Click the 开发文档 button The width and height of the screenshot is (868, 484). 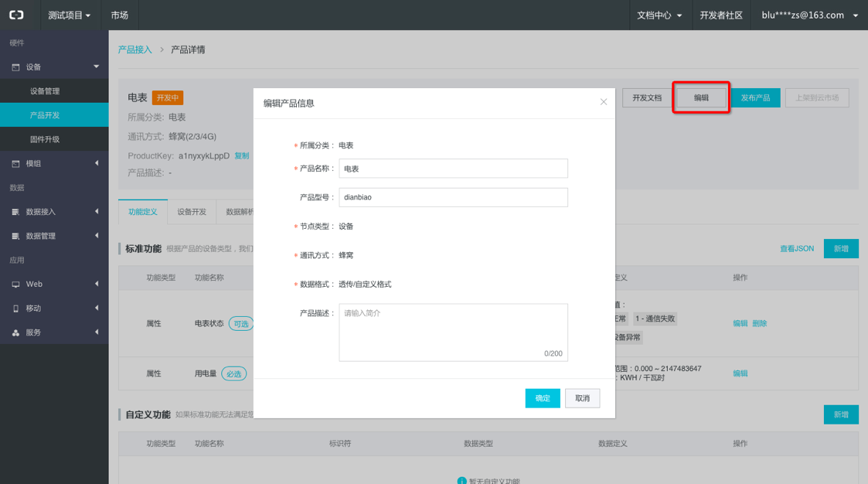coord(647,97)
